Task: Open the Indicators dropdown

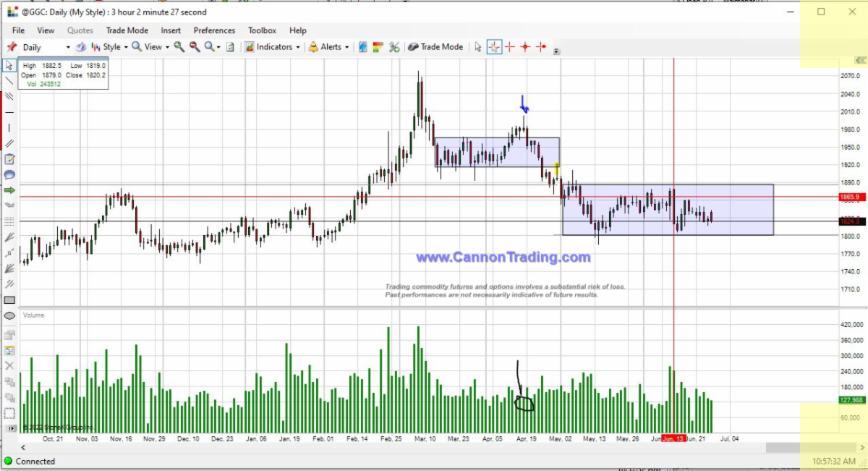Action: click(x=272, y=47)
